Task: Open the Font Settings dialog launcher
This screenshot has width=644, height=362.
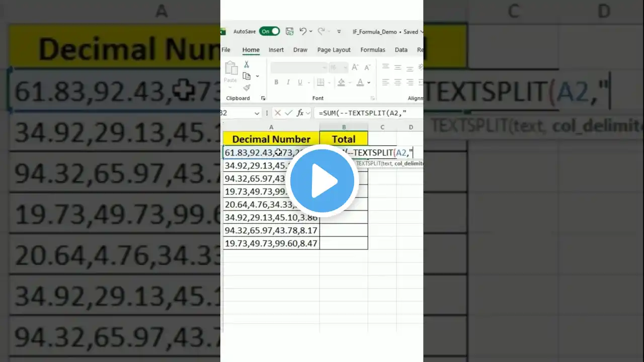Action: click(373, 99)
